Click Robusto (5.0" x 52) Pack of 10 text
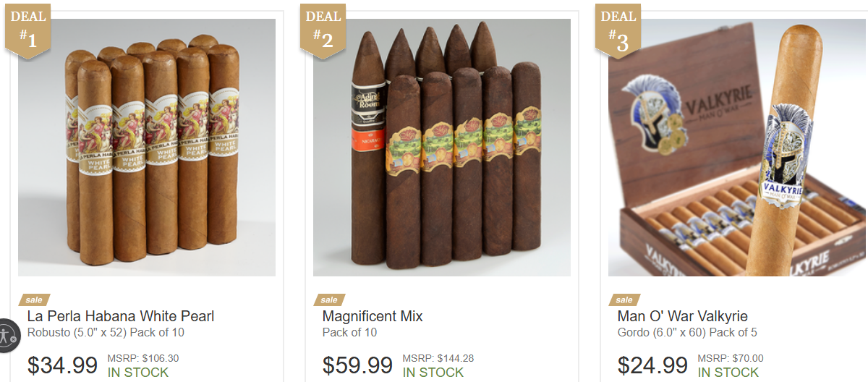The height and width of the screenshot is (382, 868). click(106, 333)
